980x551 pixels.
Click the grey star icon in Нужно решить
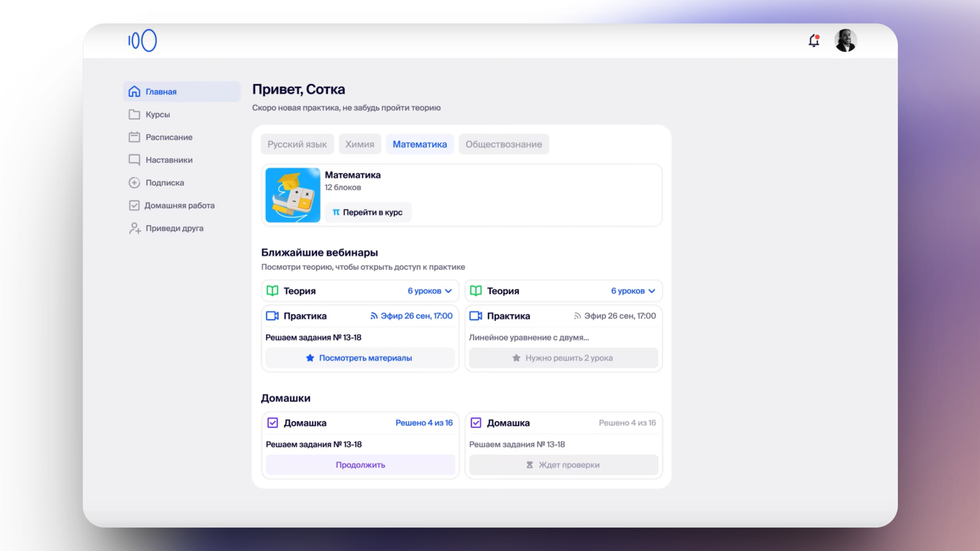(x=516, y=358)
